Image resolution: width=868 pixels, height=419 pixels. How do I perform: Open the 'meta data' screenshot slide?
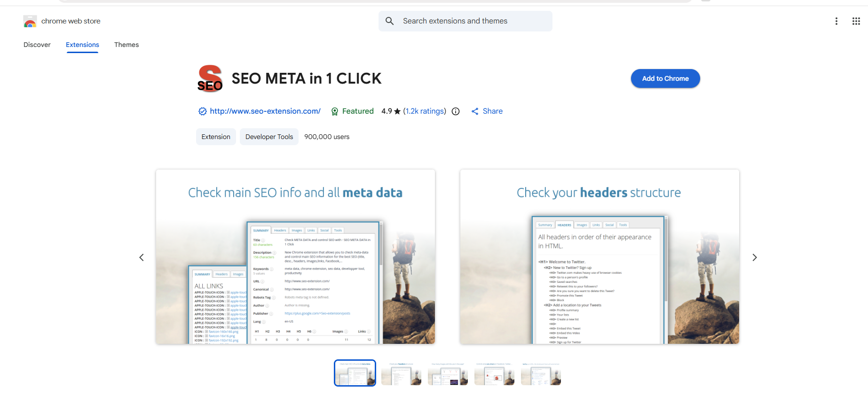click(295, 256)
